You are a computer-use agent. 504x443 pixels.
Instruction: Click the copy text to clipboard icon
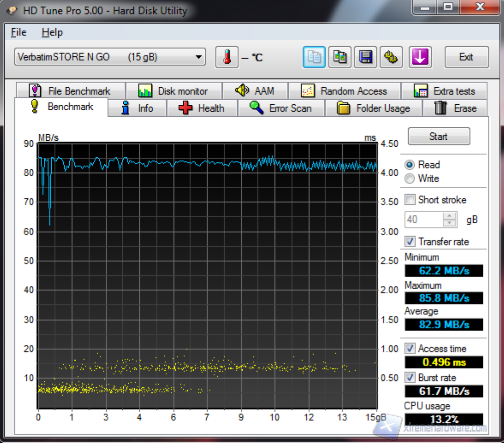coord(314,57)
